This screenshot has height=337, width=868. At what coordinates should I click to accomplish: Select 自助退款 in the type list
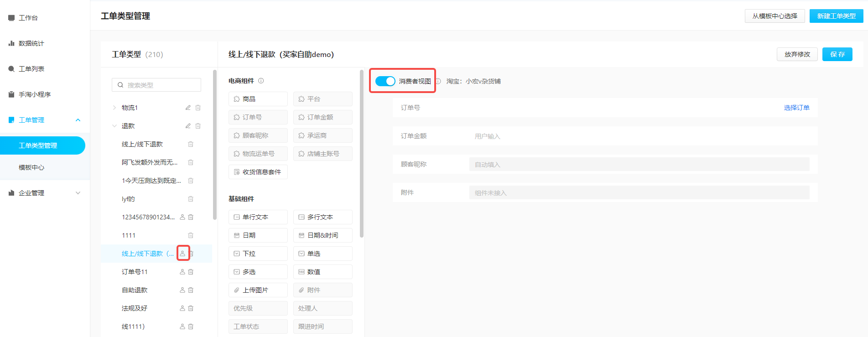tap(135, 290)
